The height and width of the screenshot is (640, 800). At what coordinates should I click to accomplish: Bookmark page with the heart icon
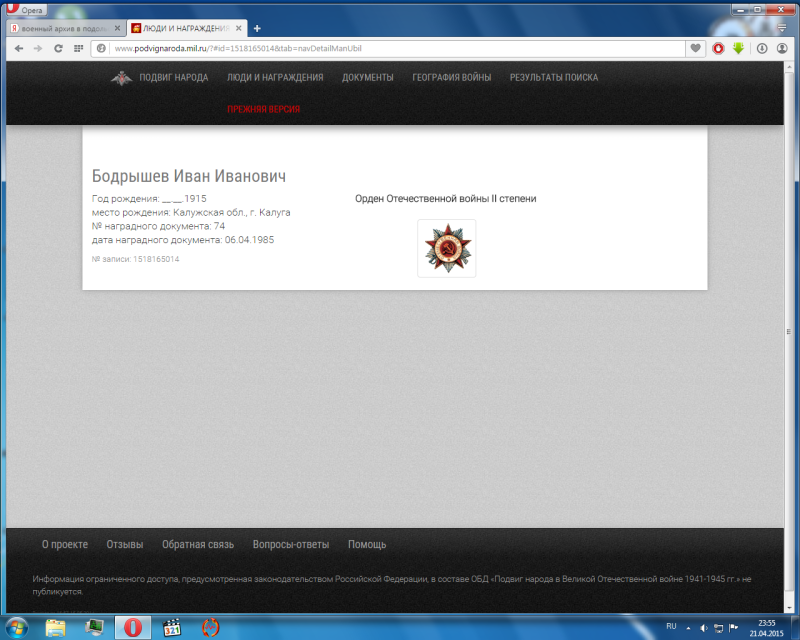click(x=695, y=48)
